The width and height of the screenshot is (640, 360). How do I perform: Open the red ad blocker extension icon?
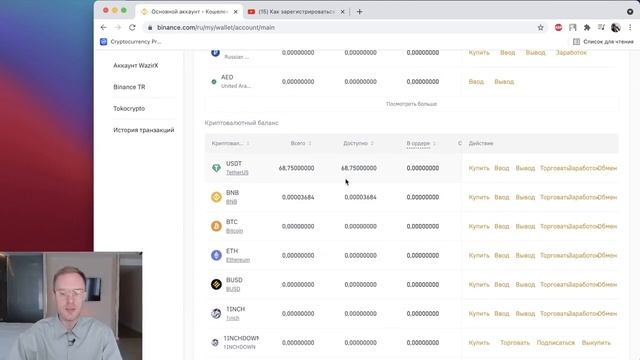coord(558,27)
